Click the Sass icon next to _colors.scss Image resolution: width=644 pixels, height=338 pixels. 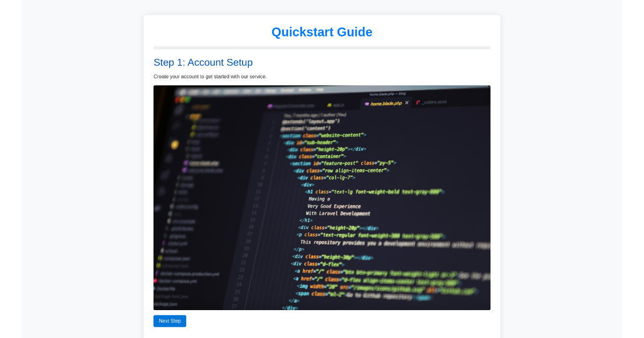point(418,102)
